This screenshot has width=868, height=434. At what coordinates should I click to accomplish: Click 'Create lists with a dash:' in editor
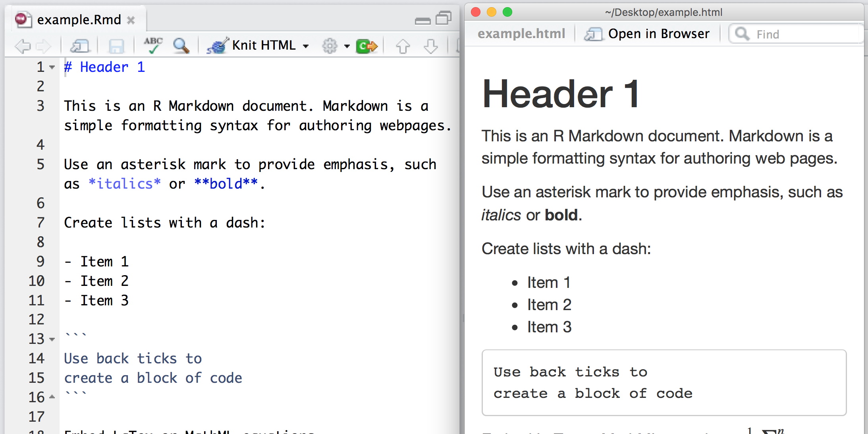(164, 223)
